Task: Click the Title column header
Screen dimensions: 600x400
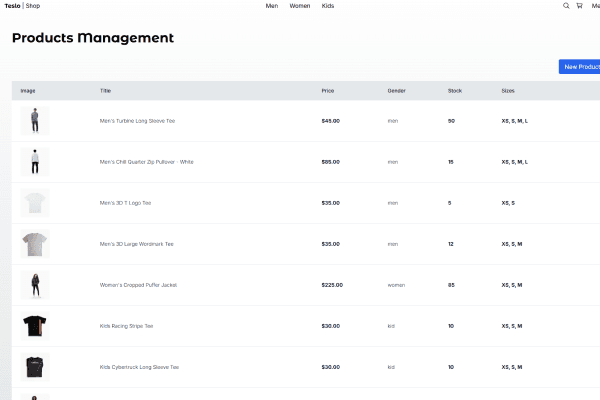Action: 105,91
